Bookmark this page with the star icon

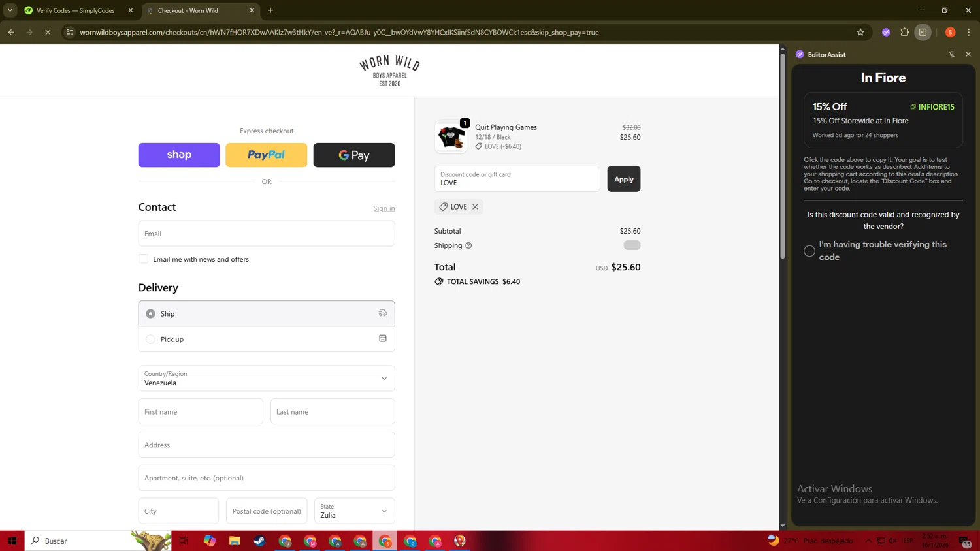click(x=860, y=32)
